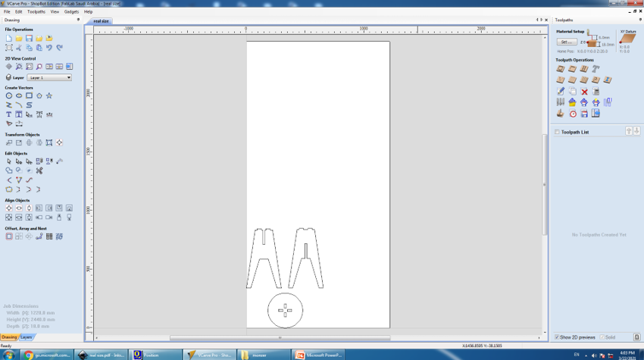Select the Draw Polygon tool
The height and width of the screenshot is (360, 644).
coord(39,95)
